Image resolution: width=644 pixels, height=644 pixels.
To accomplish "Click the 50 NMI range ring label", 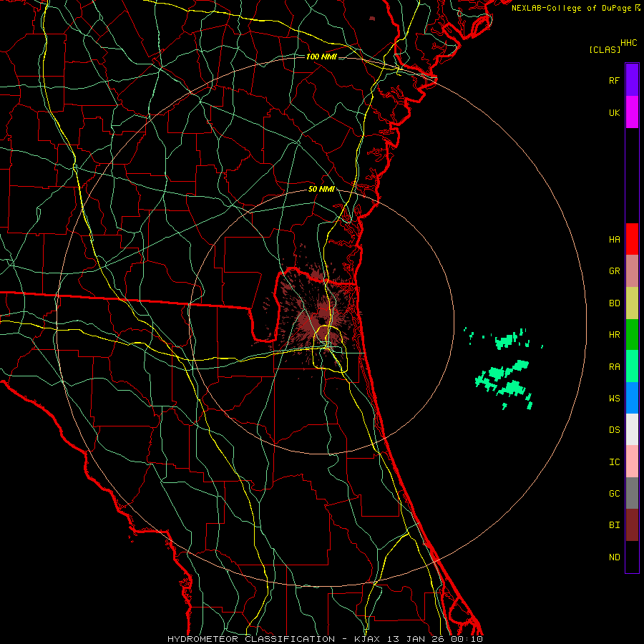I will click(x=321, y=189).
